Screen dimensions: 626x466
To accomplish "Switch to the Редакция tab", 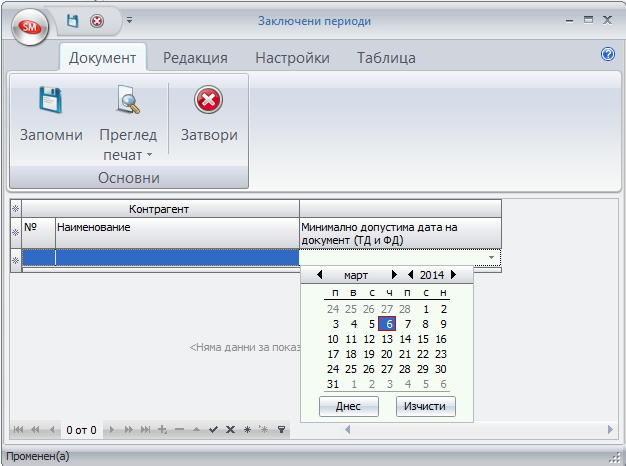I will point(195,58).
